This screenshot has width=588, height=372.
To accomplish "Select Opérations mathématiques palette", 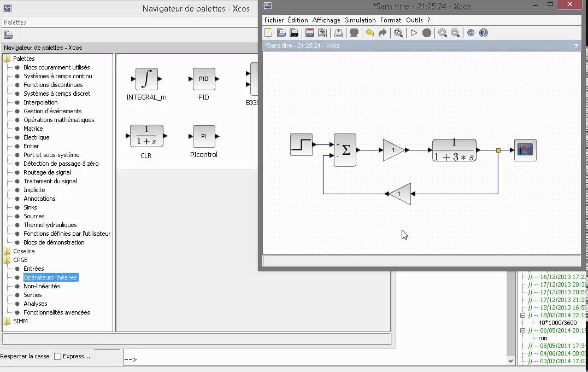I will coord(59,120).
